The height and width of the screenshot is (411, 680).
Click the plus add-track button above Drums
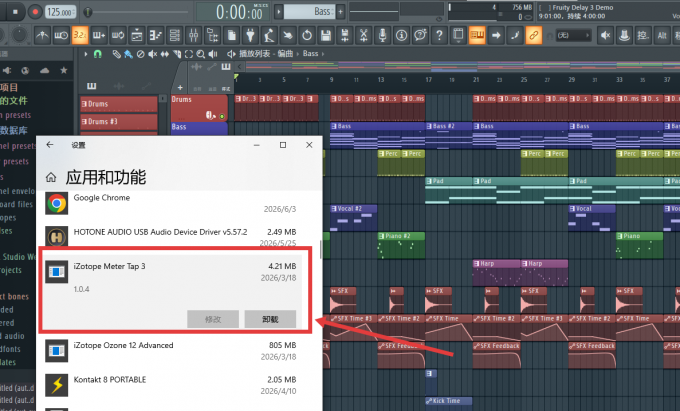[180, 88]
